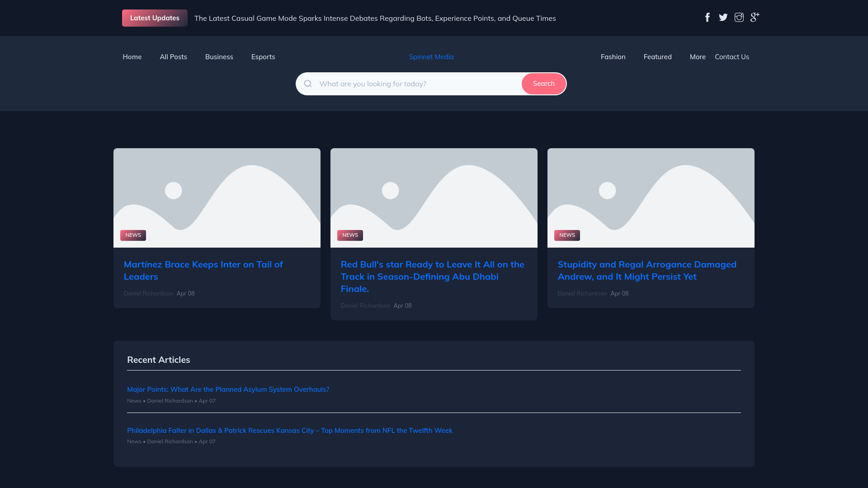The image size is (868, 488).
Task: Open the Featured category
Action: pyautogui.click(x=658, y=57)
